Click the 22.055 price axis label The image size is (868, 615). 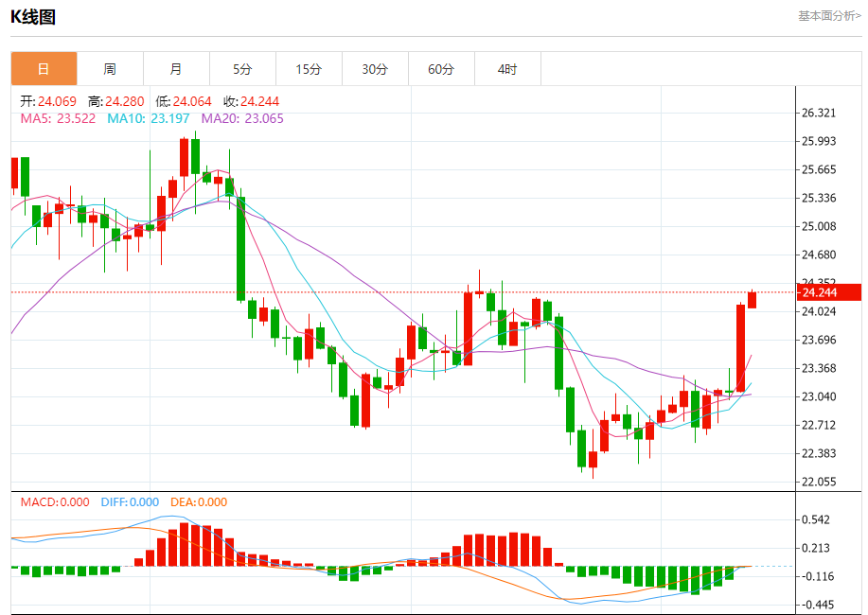[819, 482]
